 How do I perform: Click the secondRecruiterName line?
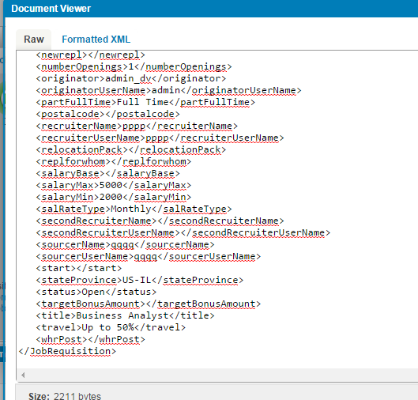coord(160,221)
